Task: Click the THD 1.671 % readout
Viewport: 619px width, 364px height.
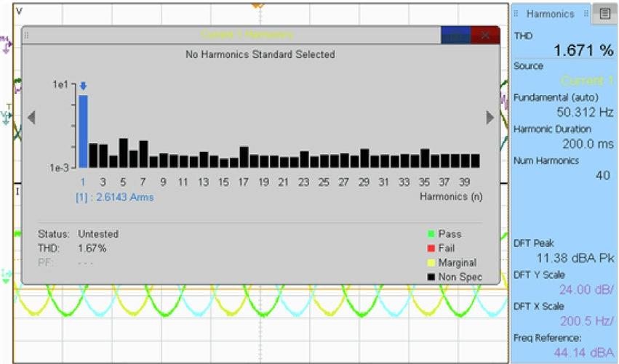Action: pos(584,50)
